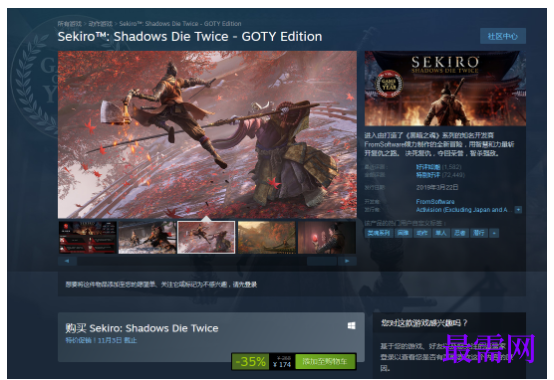Click the ¥ 174 discounted price
The width and height of the screenshot is (554, 380).
click(x=282, y=364)
